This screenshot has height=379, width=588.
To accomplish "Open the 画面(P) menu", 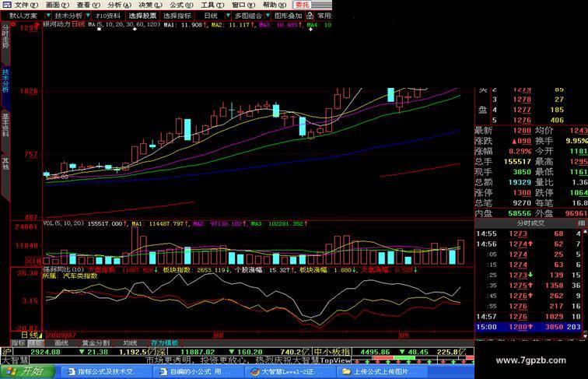I will pos(58,5).
